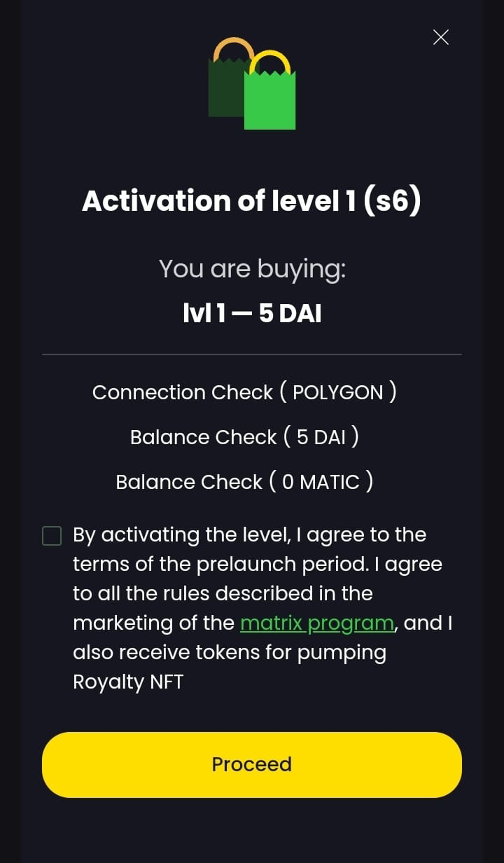Click the Balance Check (0 MATIC) line

[x=244, y=481]
